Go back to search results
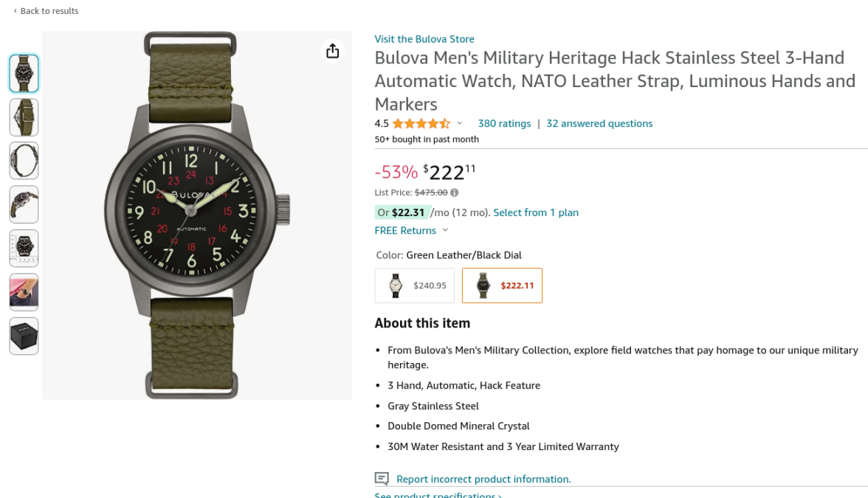Image resolution: width=868 pixels, height=498 pixels. click(x=46, y=11)
